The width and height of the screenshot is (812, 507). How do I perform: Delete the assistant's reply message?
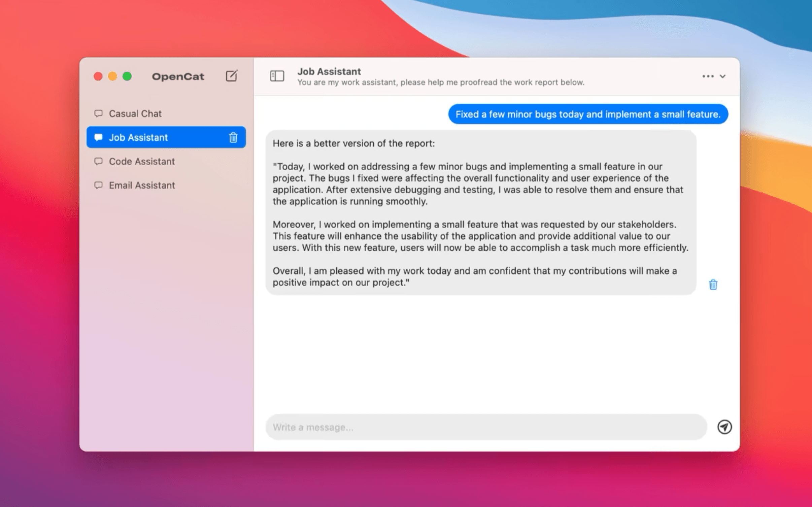(713, 284)
